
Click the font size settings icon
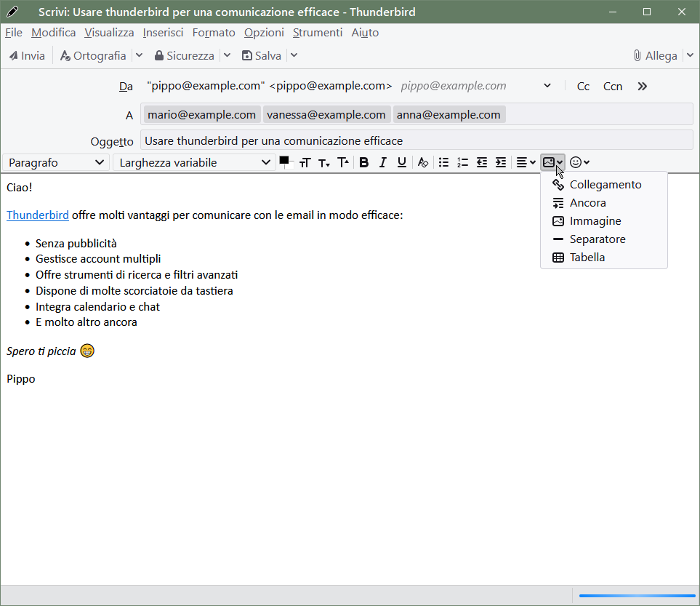point(305,163)
